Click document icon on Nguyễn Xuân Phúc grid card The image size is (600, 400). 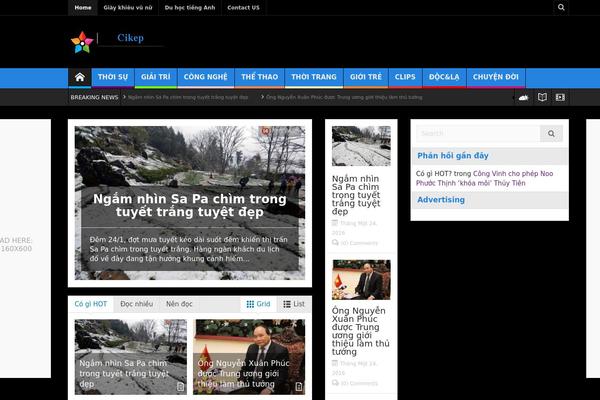pyautogui.click(x=299, y=387)
